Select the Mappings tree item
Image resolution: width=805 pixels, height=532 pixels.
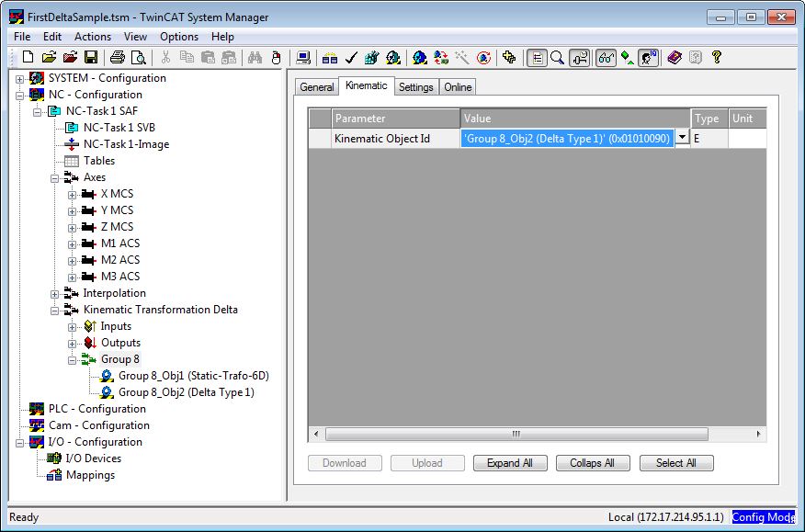(90, 475)
